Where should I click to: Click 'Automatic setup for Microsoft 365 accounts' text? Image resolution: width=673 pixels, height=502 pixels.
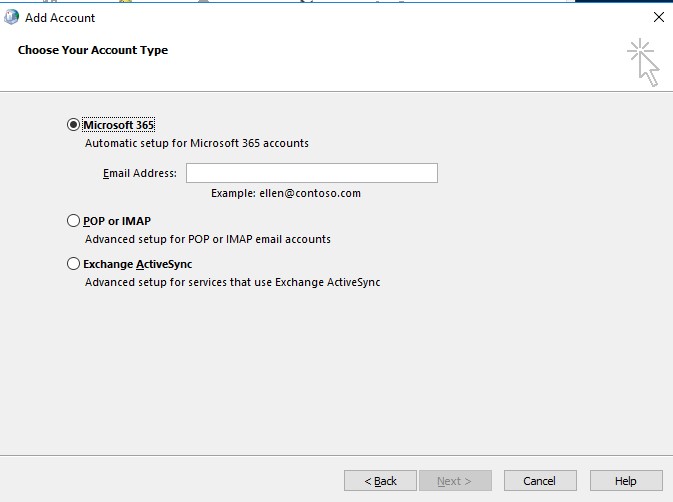point(197,143)
